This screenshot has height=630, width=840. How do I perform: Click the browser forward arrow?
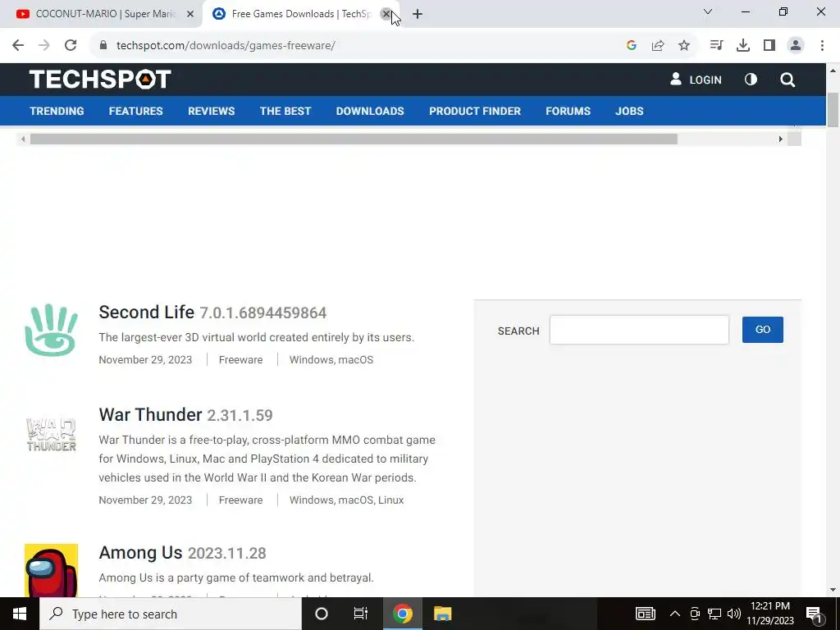coord(44,46)
